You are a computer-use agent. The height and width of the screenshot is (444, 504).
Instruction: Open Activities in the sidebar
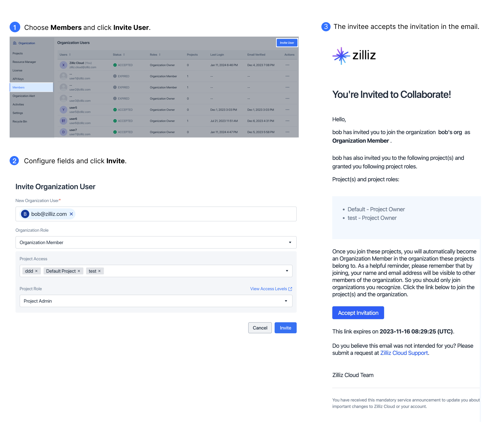tap(18, 104)
